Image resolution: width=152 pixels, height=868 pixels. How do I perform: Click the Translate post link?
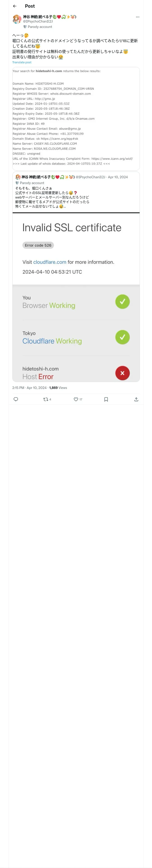[22, 62]
